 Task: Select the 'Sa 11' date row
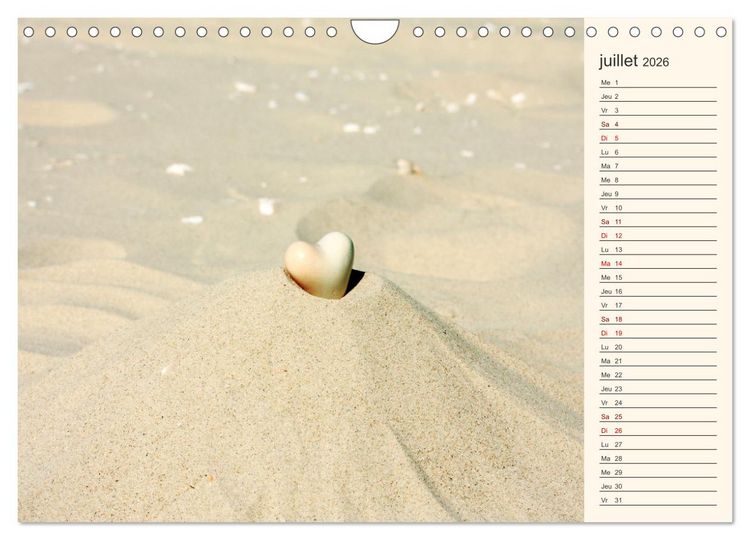point(658,221)
